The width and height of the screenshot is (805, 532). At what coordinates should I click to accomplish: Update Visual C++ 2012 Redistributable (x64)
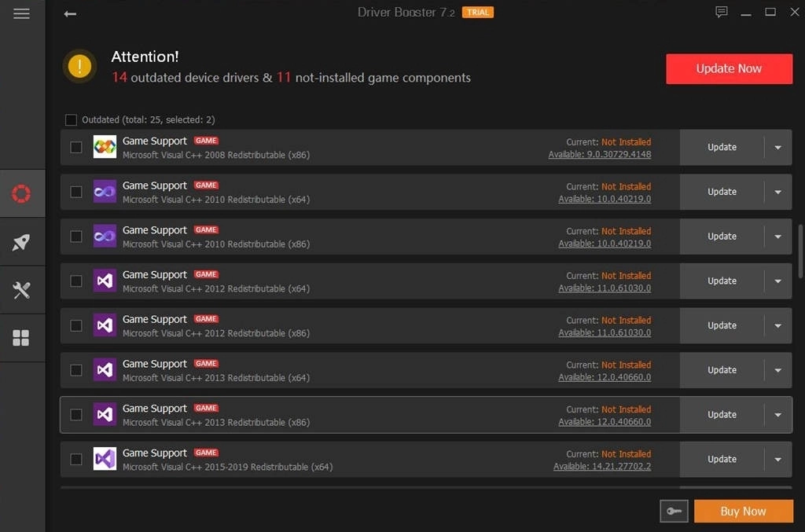coord(722,281)
